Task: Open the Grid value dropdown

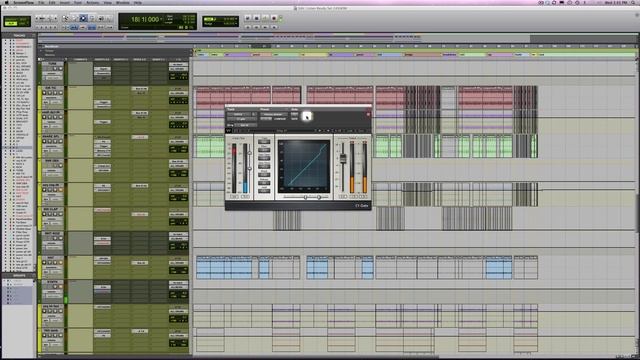Action: coord(236,19)
